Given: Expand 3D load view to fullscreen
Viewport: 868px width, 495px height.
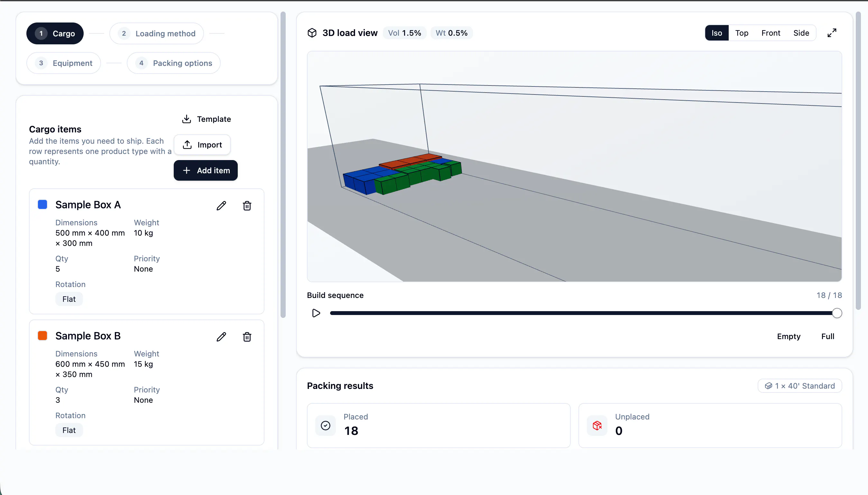Looking at the screenshot, I should pyautogui.click(x=832, y=33).
